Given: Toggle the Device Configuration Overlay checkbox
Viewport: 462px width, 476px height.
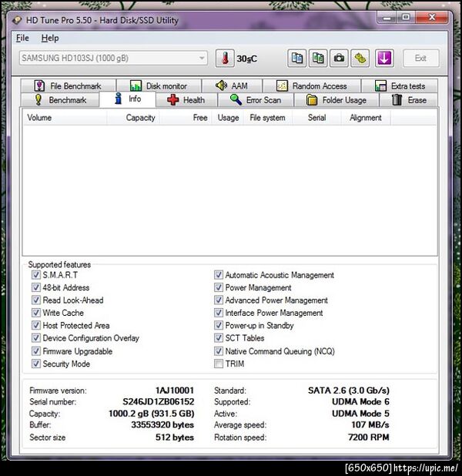Looking at the screenshot, I should [x=36, y=337].
